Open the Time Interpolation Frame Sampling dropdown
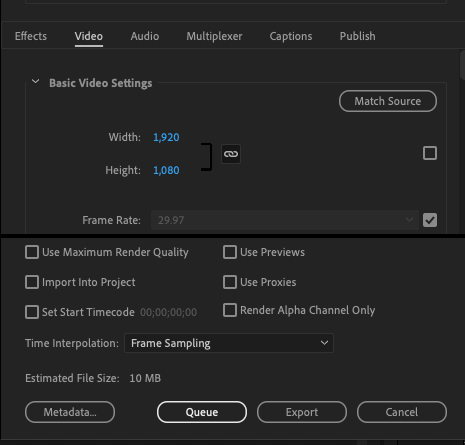The image size is (465, 445). point(229,343)
